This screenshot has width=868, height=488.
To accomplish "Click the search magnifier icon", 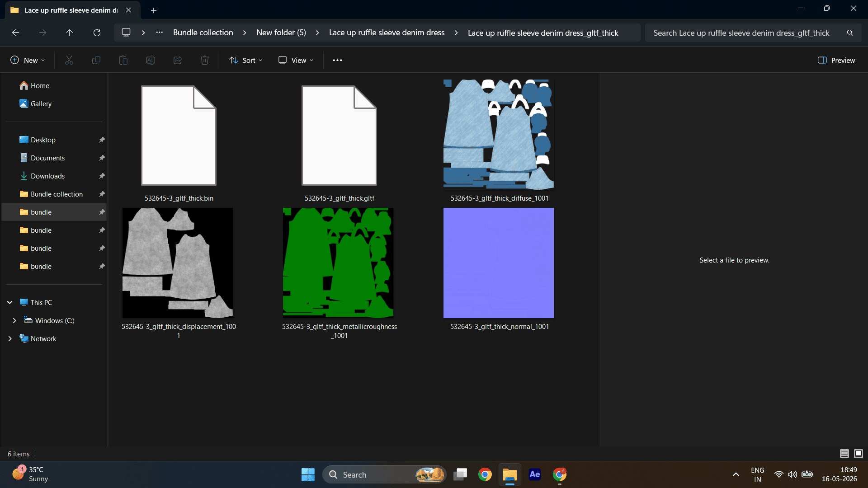I will (x=850, y=33).
